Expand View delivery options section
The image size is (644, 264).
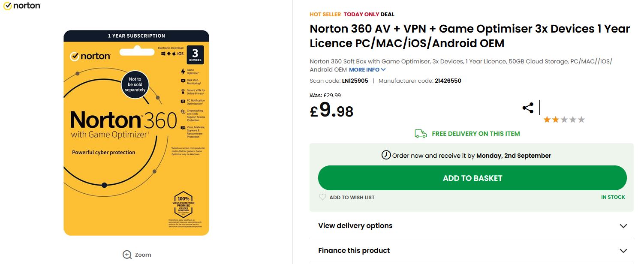[471, 226]
